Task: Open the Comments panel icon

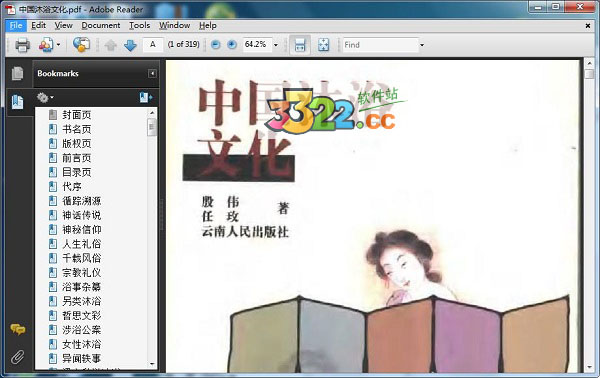Action: click(18, 329)
